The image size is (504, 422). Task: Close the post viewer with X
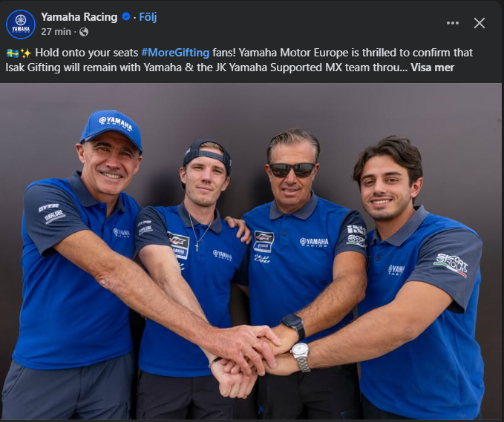480,23
